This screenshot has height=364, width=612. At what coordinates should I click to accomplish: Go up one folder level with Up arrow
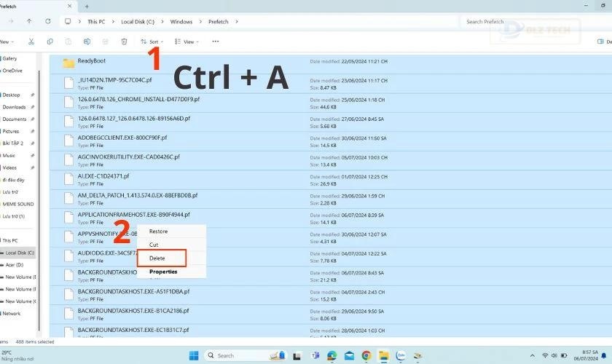point(29,22)
